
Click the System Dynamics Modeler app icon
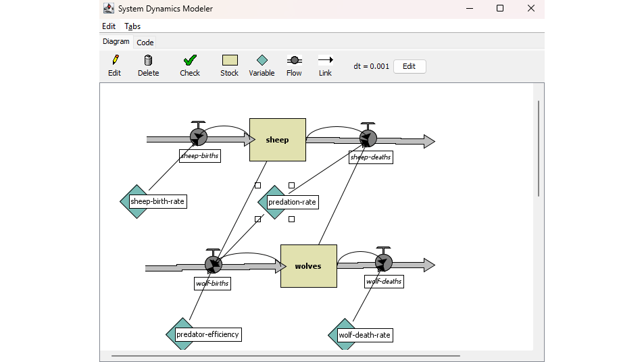pos(108,8)
